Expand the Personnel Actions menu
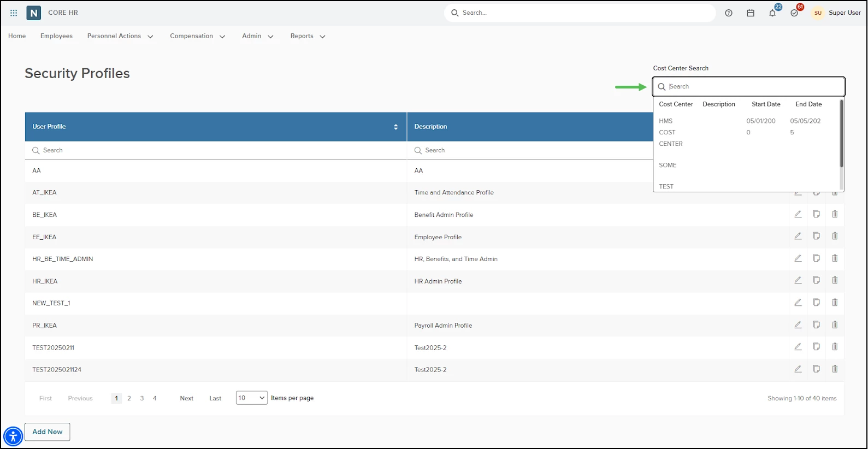The width and height of the screenshot is (868, 449). [x=120, y=36]
